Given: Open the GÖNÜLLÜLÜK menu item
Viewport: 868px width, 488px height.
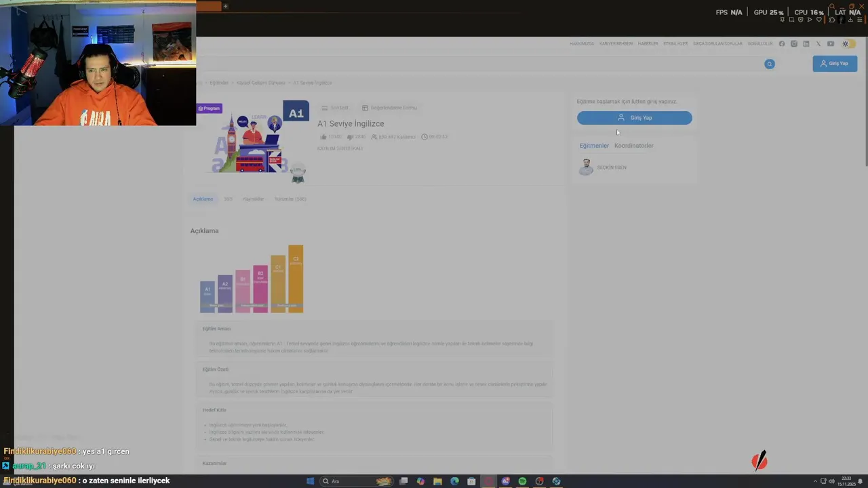Looking at the screenshot, I should point(760,43).
